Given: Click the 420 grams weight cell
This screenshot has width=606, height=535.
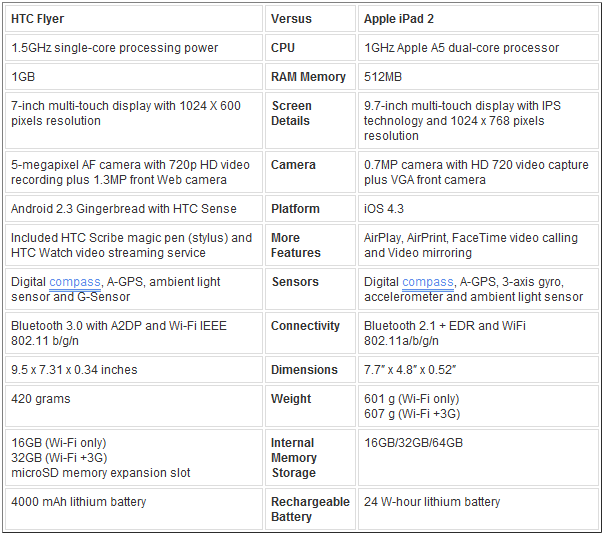Looking at the screenshot, I should pyautogui.click(x=41, y=399).
